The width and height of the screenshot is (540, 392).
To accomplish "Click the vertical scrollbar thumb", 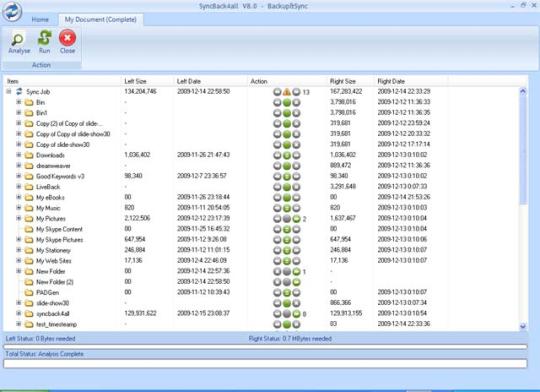I will (523, 150).
